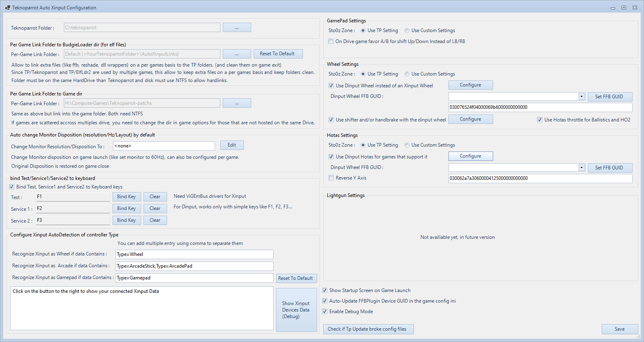This screenshot has height=342, width=644.
Task: Bind a key for Service 2
Action: coord(126,221)
